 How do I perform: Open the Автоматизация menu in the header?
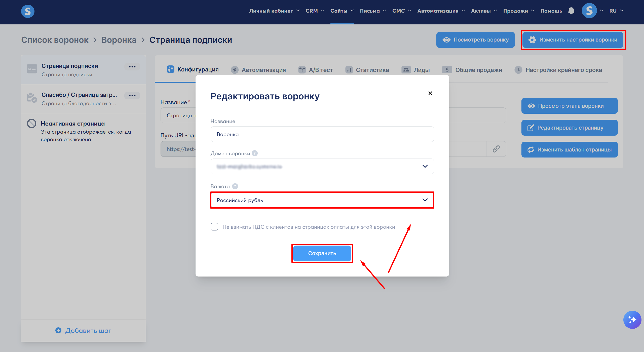point(441,11)
